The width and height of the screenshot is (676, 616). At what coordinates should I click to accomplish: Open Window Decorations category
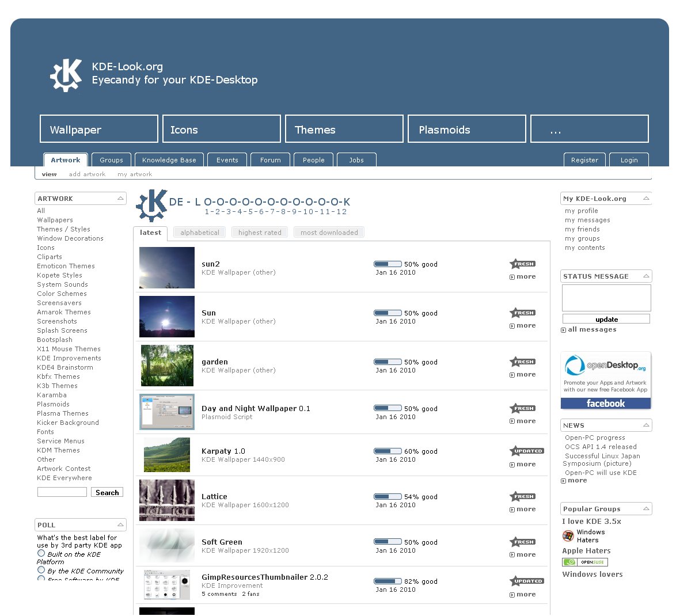(70, 238)
